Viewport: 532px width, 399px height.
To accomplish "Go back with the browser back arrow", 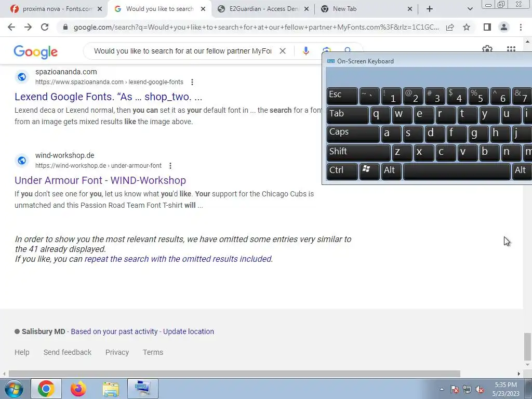I will 11,27.
